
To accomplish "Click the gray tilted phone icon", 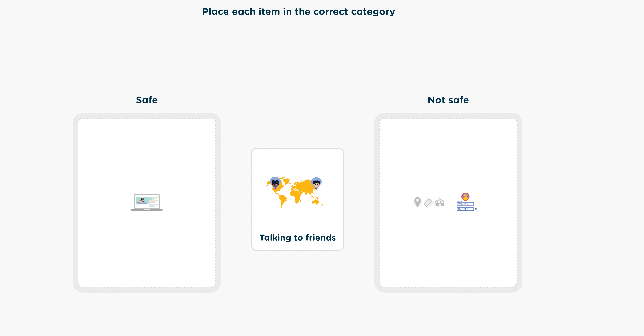I will tap(428, 203).
